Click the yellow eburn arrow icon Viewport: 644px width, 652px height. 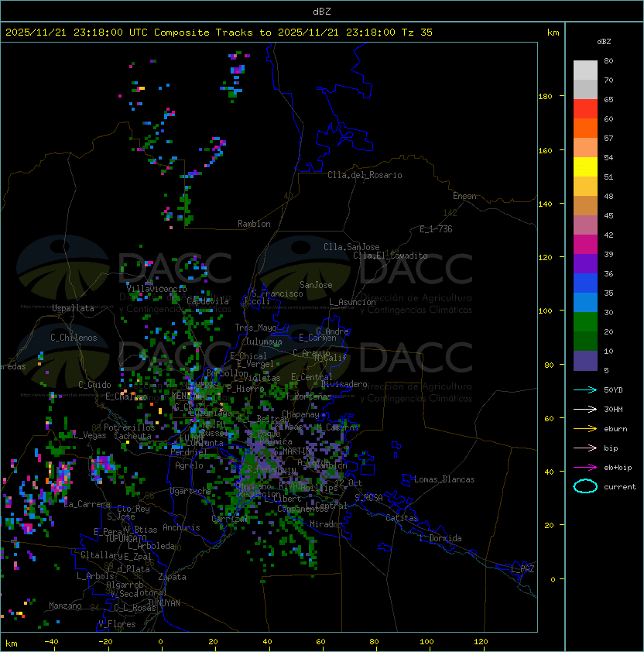585,429
